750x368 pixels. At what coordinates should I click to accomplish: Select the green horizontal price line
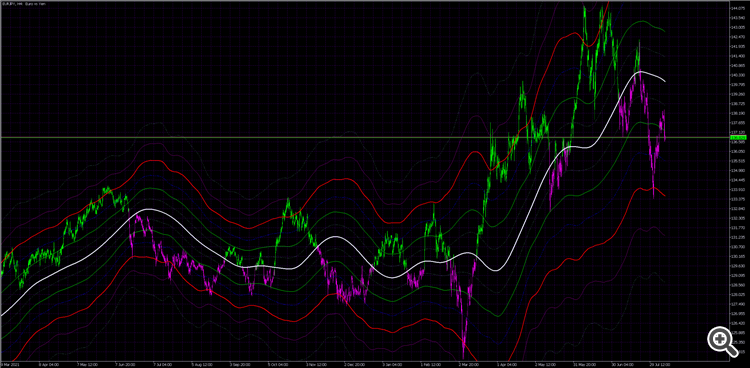[364, 138]
